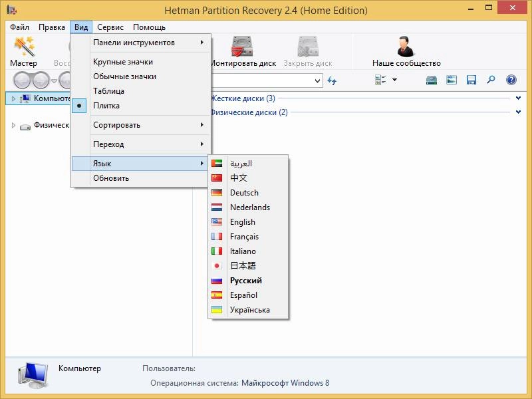This screenshot has width=532, height=399.
Task: Click the Компьютер icon in status panel
Action: (x=33, y=375)
